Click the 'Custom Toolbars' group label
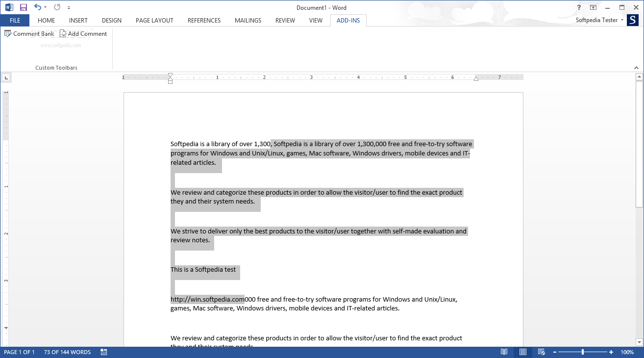The image size is (644, 358). 56,68
